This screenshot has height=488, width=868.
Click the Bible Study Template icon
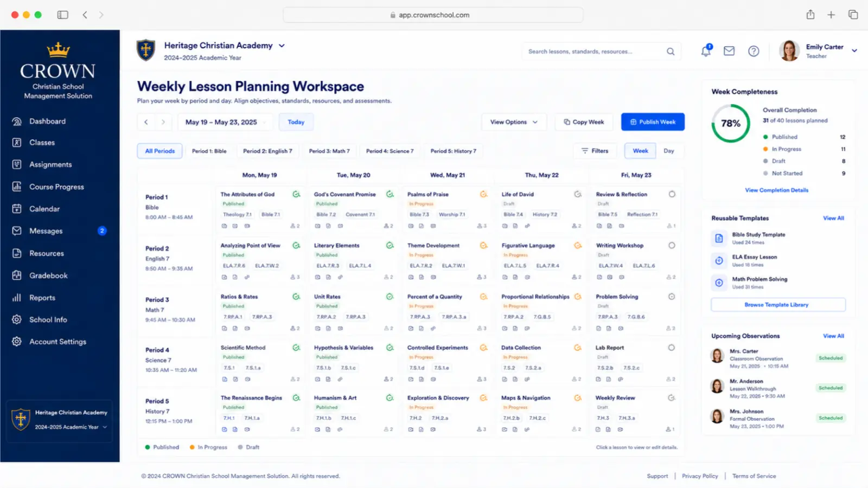click(x=719, y=238)
